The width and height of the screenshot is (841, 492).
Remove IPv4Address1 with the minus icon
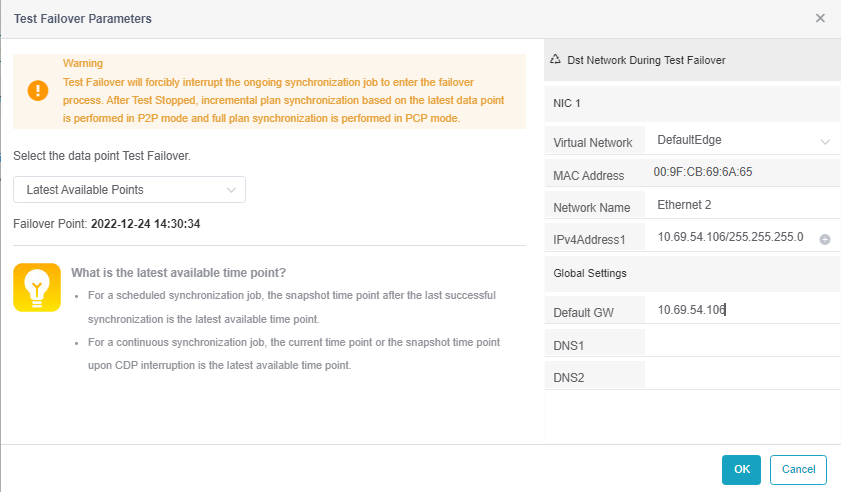[x=825, y=239]
